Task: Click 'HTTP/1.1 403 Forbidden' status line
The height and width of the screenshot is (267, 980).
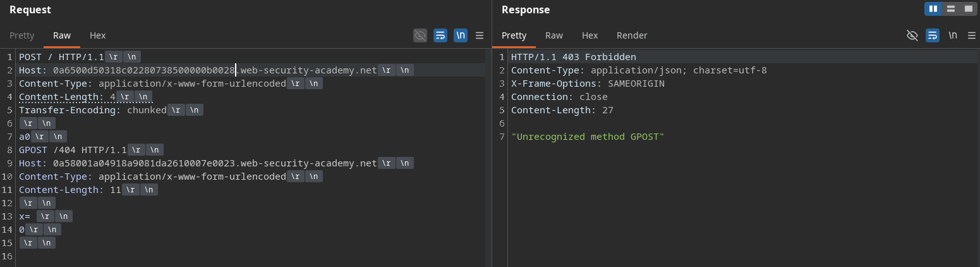Action: tap(574, 57)
